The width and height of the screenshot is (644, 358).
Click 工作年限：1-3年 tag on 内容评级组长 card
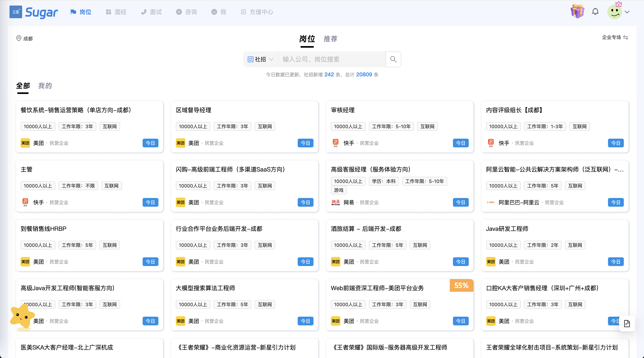click(x=545, y=127)
